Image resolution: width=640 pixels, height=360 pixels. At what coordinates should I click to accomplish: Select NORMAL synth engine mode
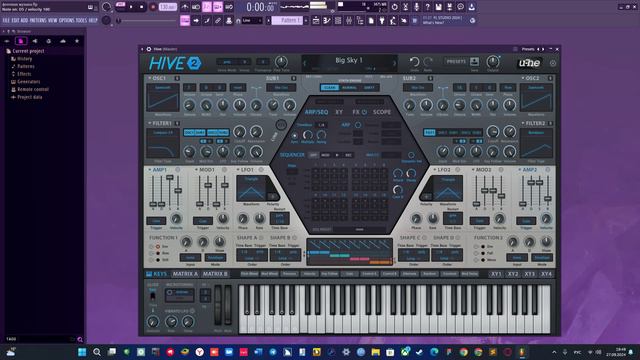[x=349, y=88]
